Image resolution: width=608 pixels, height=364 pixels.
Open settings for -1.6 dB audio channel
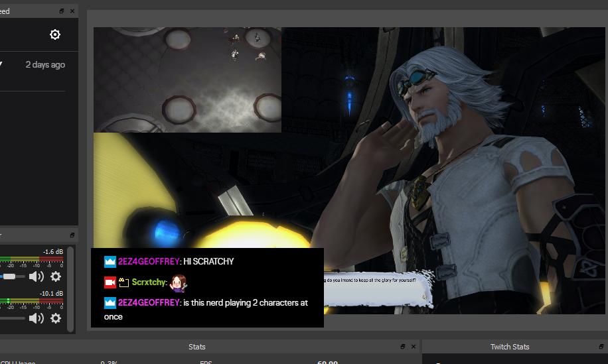click(x=56, y=276)
